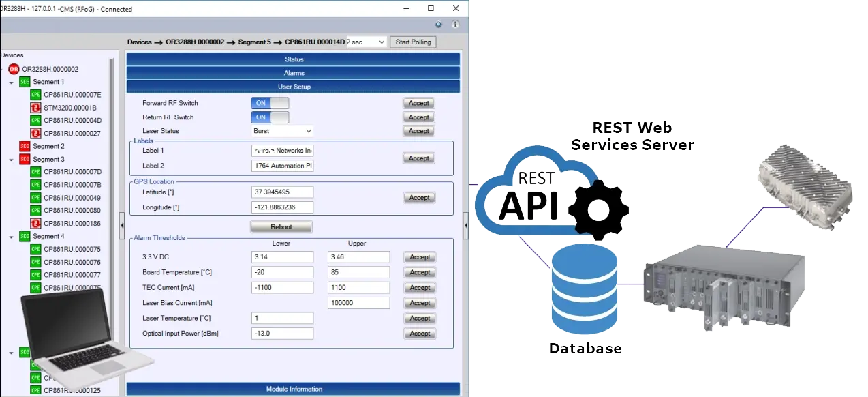Viewport: 868px width, 397px height.
Task: Open the Module Information section
Action: tap(294, 389)
